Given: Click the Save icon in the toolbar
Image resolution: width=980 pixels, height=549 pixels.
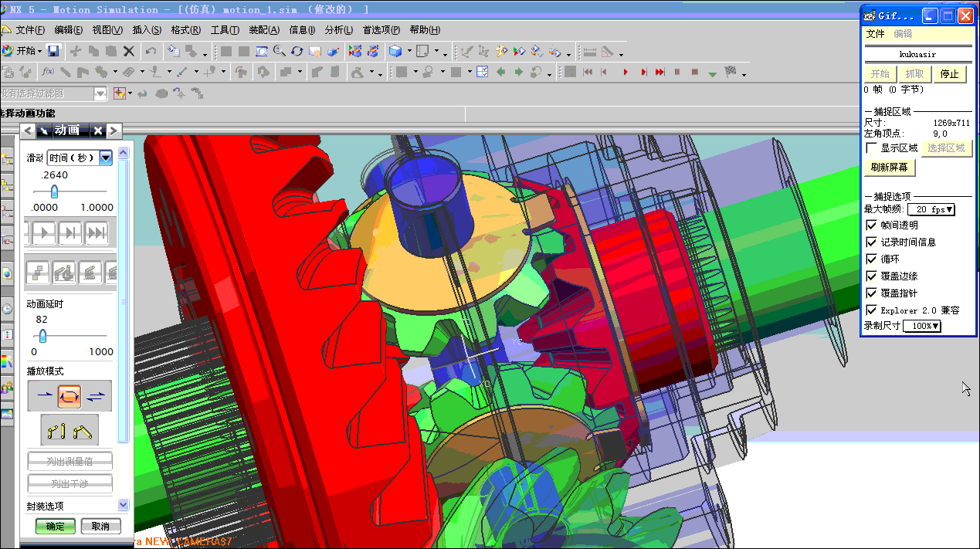Looking at the screenshot, I should 53,51.
